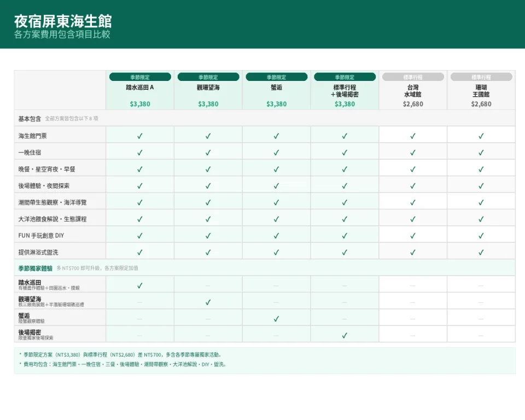
Task: Click the bold 踏水巡田 row label
Action: (x=30, y=282)
